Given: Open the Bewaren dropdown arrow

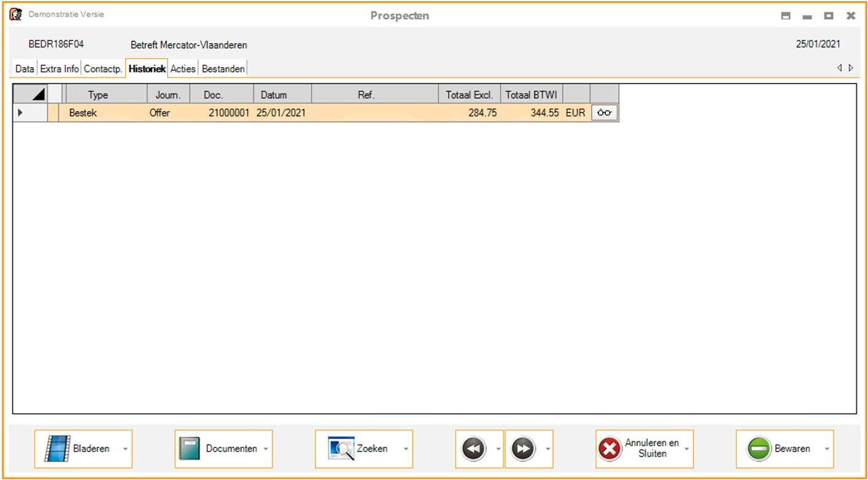Looking at the screenshot, I should pos(827,449).
